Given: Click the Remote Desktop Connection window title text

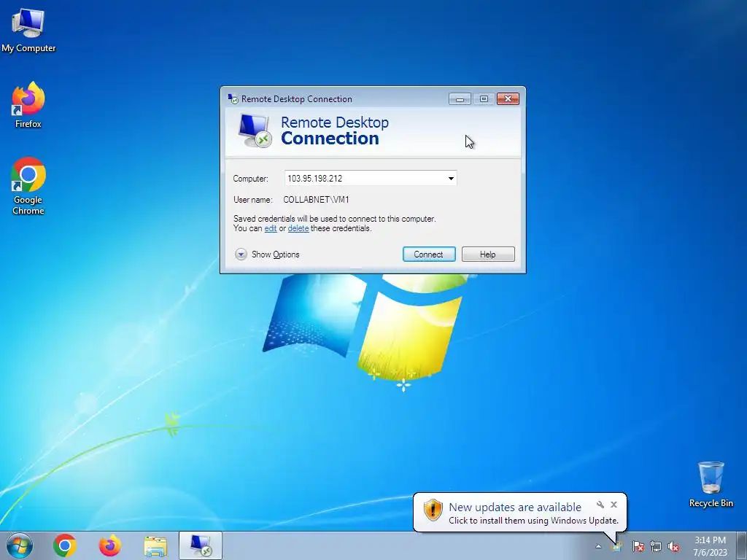Looking at the screenshot, I should tap(297, 99).
